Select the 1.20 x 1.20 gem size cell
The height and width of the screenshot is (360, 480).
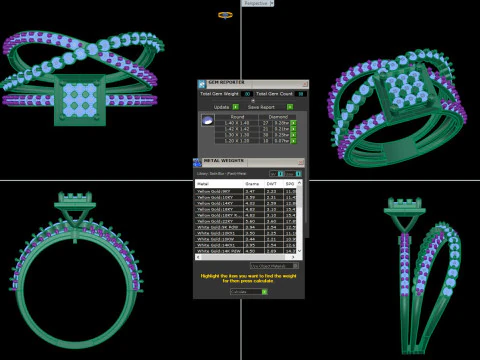[x=237, y=141]
